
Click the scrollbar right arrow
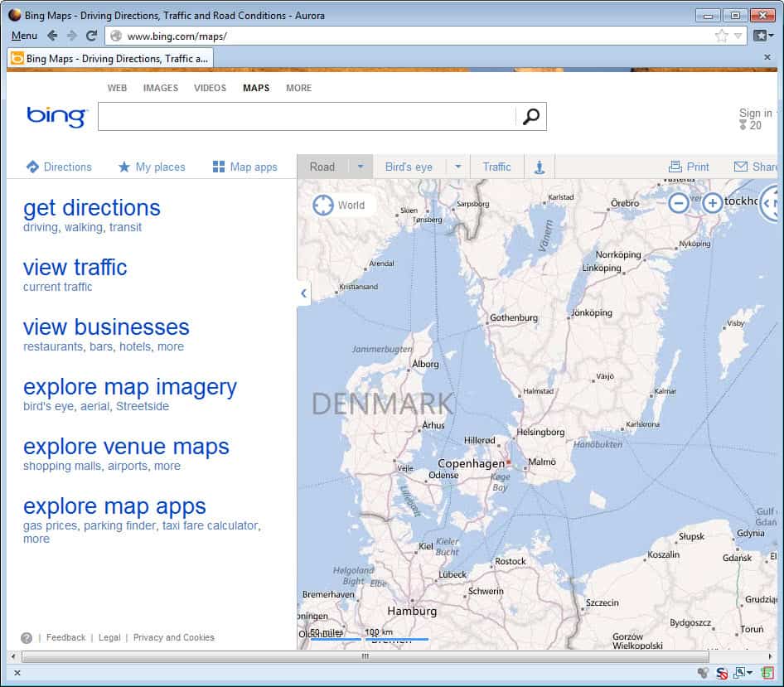click(770, 656)
